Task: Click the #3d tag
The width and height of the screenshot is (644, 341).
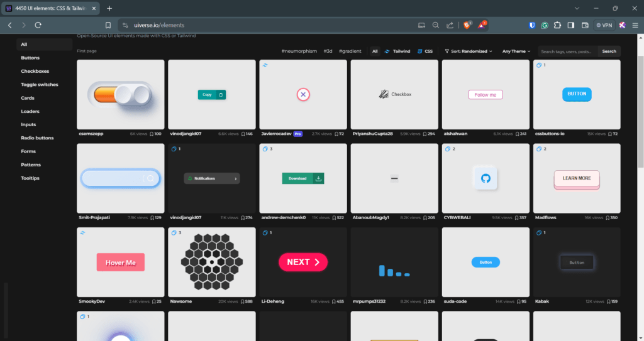Action: (x=328, y=51)
